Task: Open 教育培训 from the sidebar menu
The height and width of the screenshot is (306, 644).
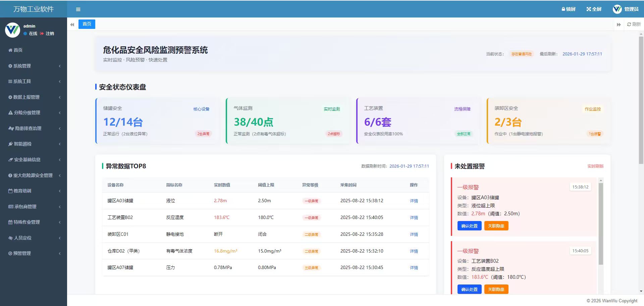Action: 22,191
